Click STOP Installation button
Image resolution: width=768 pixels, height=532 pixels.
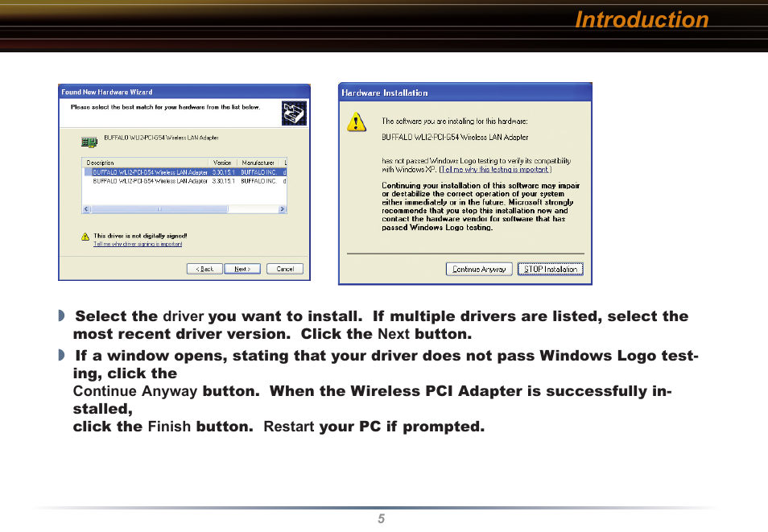click(551, 269)
